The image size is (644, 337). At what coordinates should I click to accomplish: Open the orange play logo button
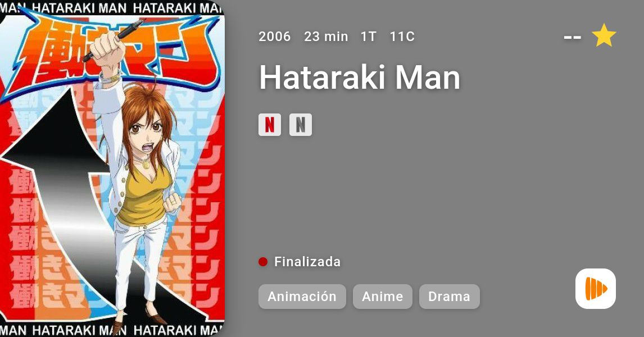pyautogui.click(x=596, y=289)
